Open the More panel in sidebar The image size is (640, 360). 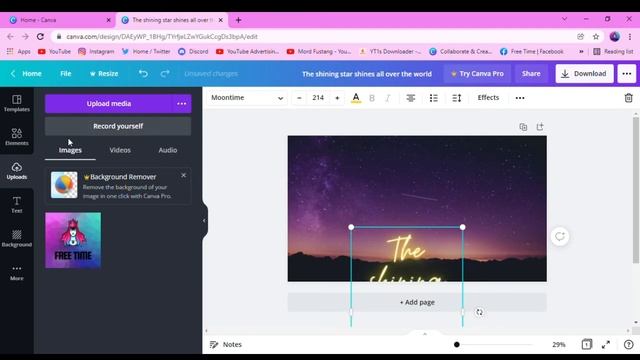point(17,272)
